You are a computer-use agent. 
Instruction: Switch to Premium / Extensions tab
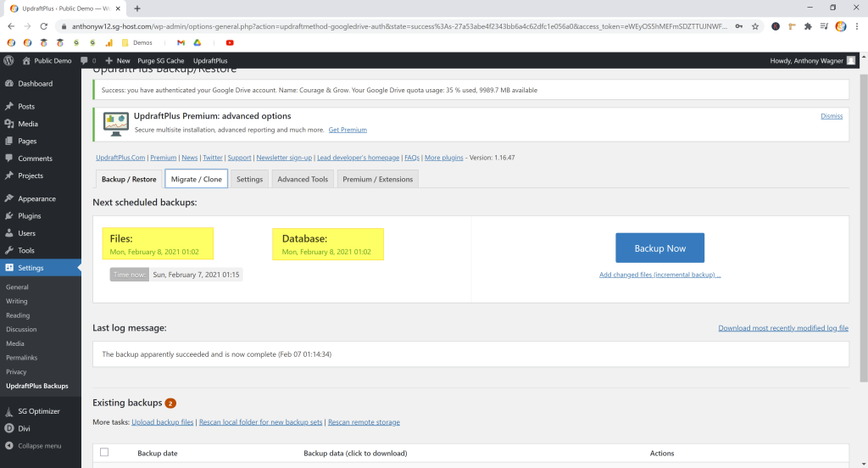(x=377, y=179)
